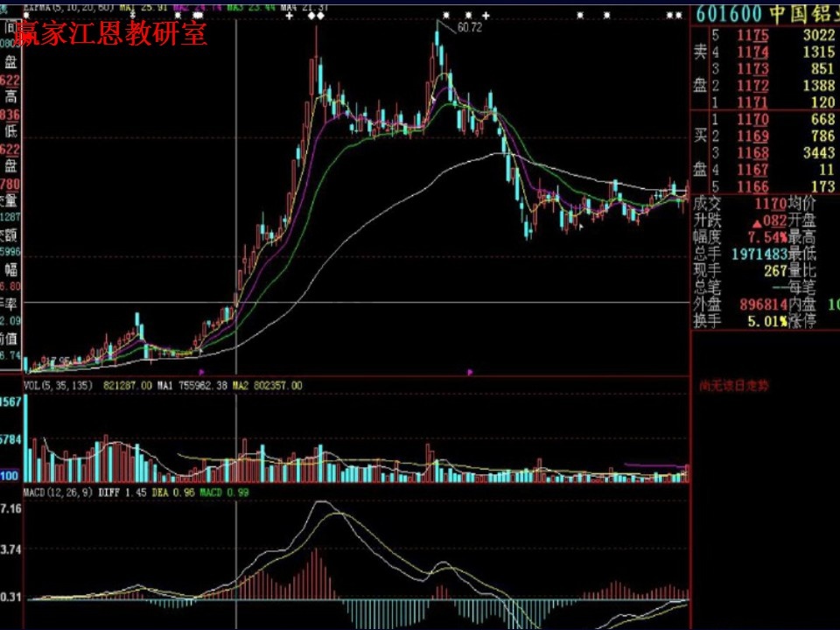This screenshot has width=840, height=630.
Task: Click the 60.72 peak price label
Action: click(469, 28)
